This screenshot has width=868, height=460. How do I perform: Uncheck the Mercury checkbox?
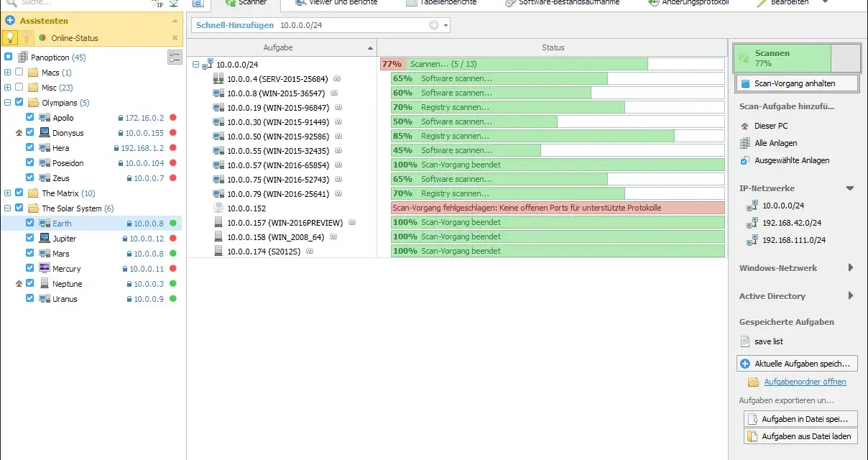point(30,269)
